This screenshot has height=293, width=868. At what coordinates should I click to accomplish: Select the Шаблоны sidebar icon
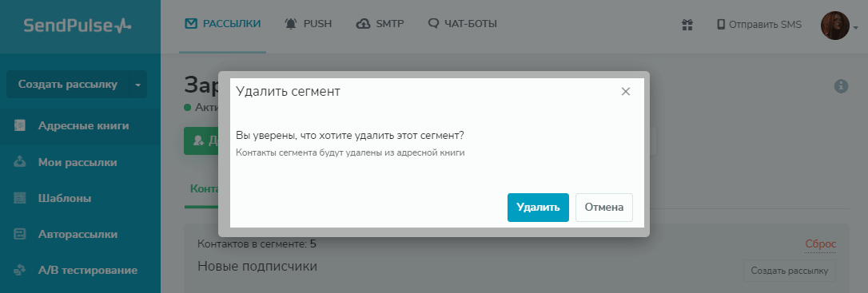[20, 198]
